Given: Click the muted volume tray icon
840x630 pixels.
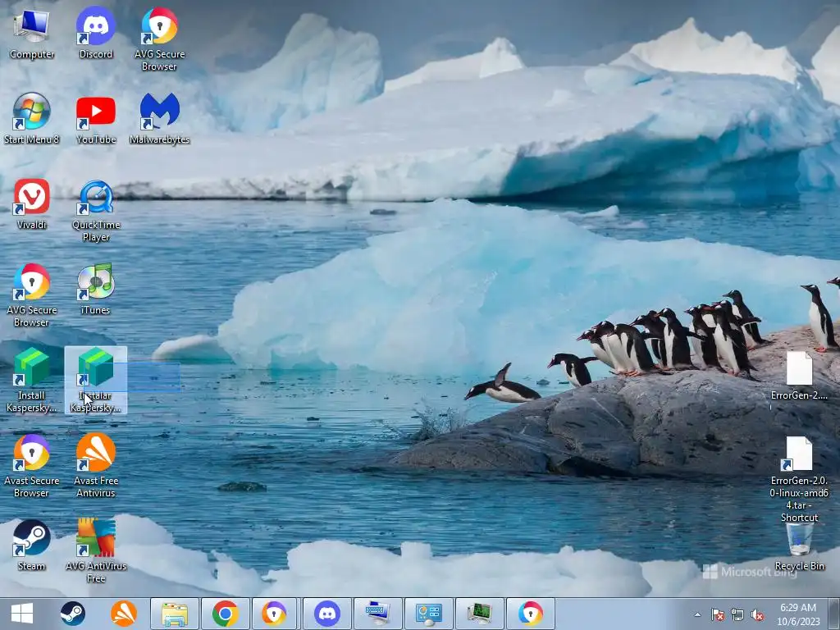Looking at the screenshot, I should (757, 614).
